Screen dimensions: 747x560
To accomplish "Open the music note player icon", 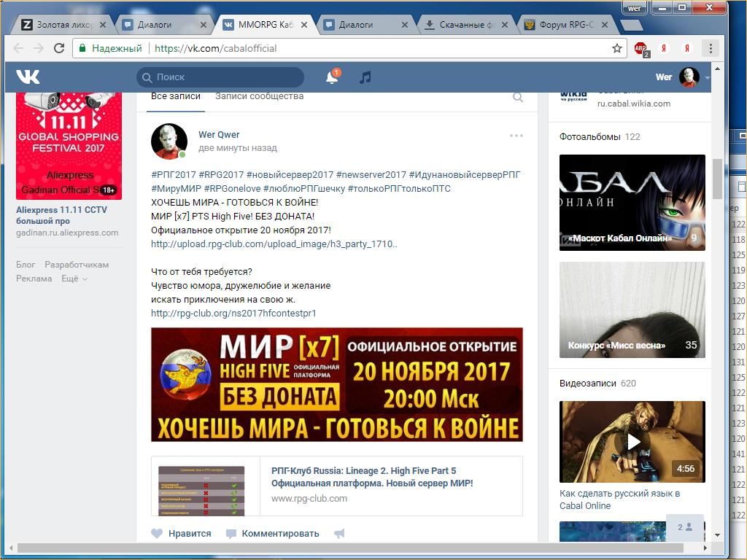I will (x=365, y=77).
